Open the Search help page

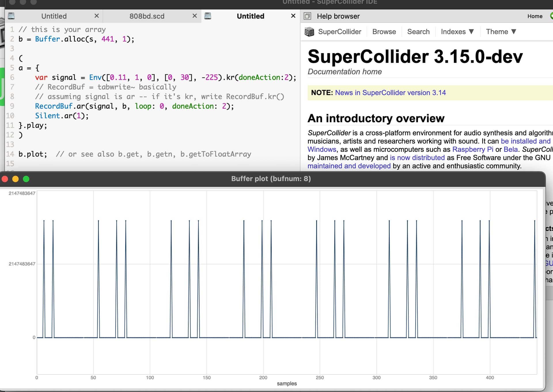418,32
